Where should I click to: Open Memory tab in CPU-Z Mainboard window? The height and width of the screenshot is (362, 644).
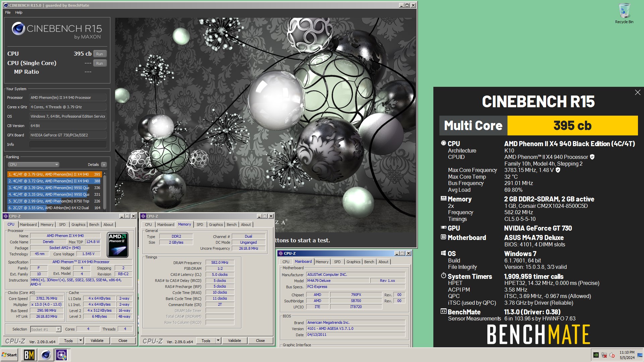(x=322, y=262)
